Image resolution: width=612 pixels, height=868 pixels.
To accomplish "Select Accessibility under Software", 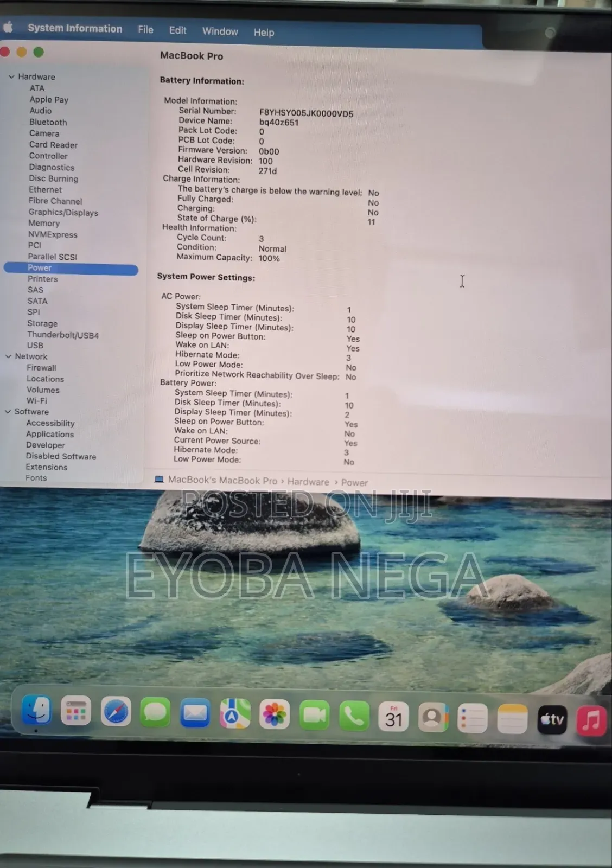I will click(x=50, y=423).
